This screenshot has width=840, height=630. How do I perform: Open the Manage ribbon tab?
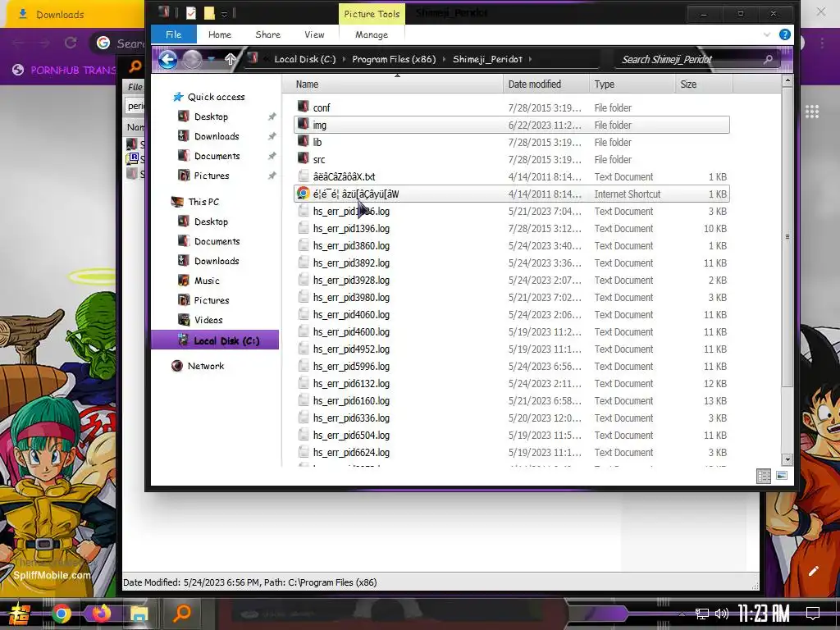click(372, 34)
